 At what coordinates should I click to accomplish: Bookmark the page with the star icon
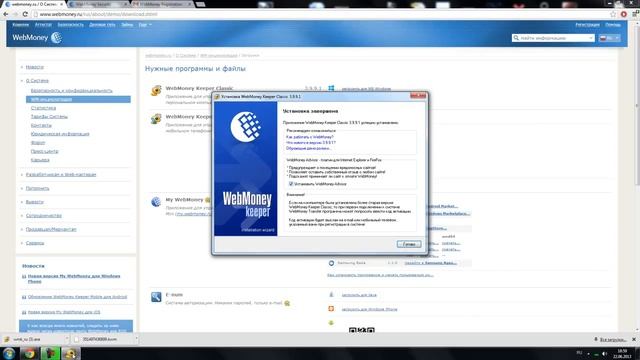tap(613, 14)
